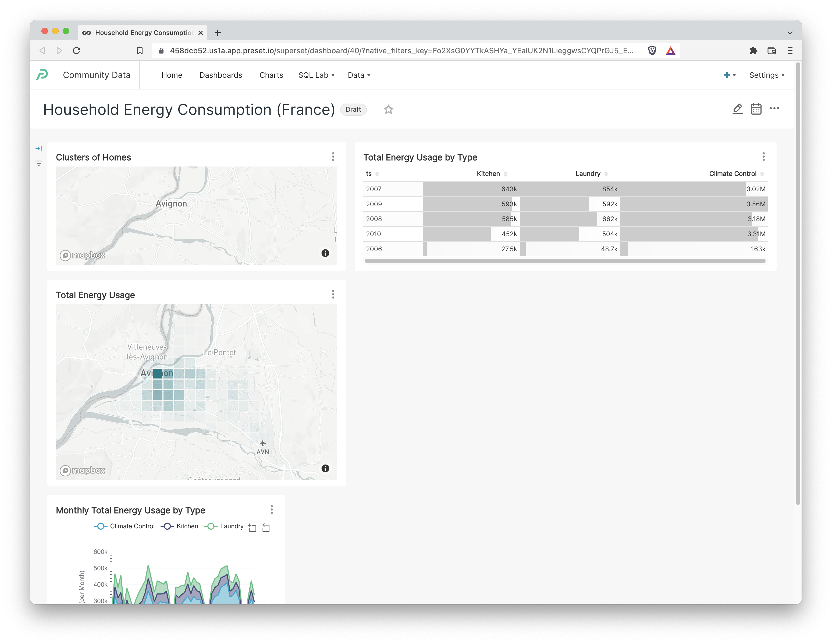The width and height of the screenshot is (832, 644).
Task: Click the filter funnel icon in the sidebar
Action: (38, 163)
